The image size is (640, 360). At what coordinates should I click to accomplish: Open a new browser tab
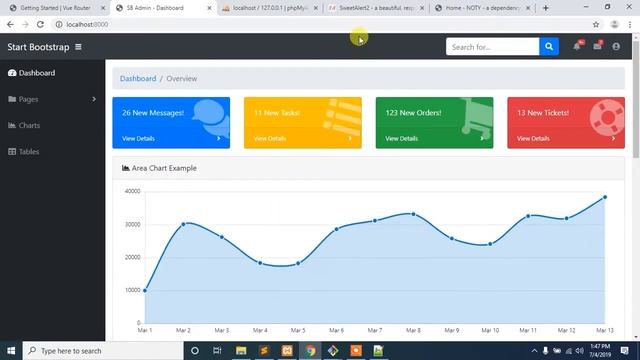click(x=546, y=8)
